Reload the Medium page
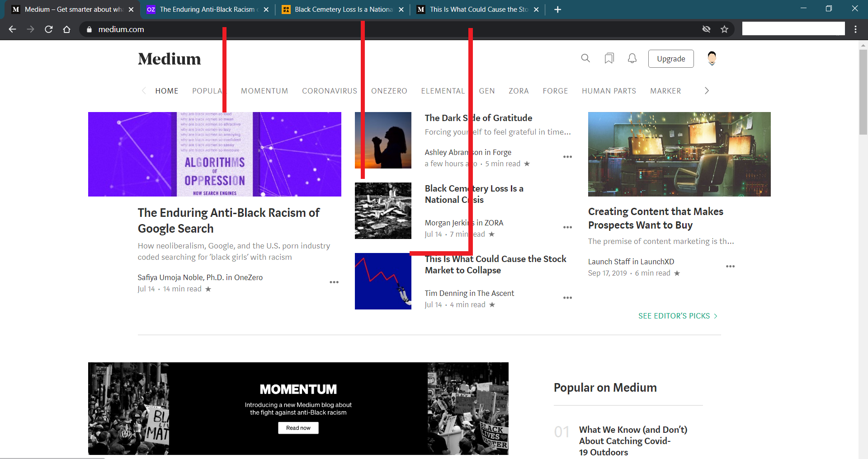The image size is (868, 459). (49, 29)
